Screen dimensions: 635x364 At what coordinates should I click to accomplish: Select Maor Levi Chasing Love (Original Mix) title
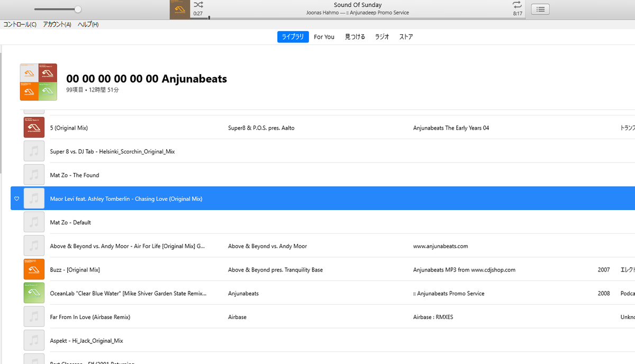coord(126,199)
